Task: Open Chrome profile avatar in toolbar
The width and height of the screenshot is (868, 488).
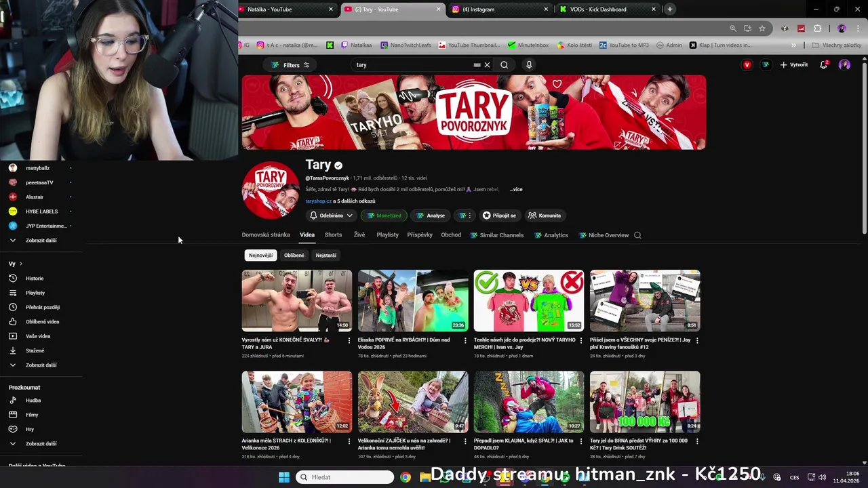Action: (x=842, y=28)
